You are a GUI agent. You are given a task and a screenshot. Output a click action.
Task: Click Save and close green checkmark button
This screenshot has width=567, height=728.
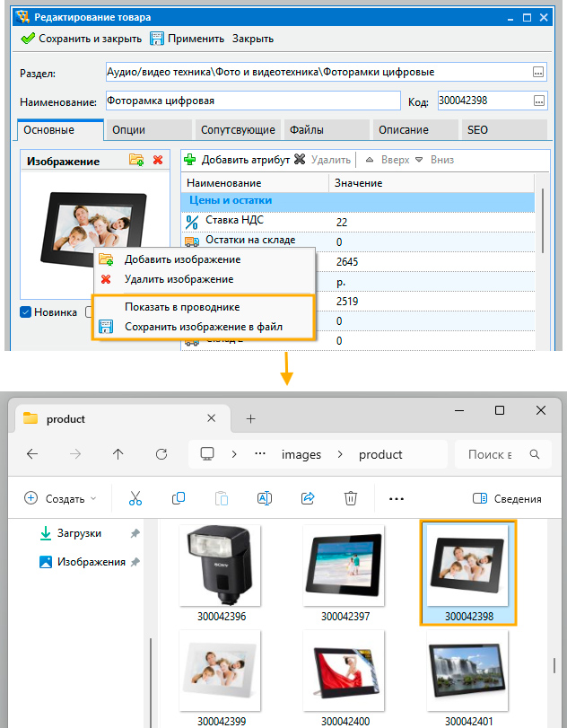pos(82,39)
